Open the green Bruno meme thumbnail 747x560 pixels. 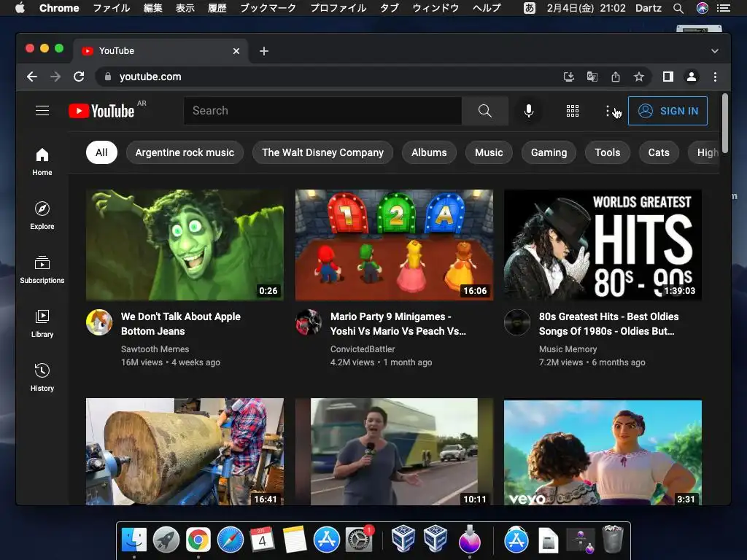click(185, 245)
